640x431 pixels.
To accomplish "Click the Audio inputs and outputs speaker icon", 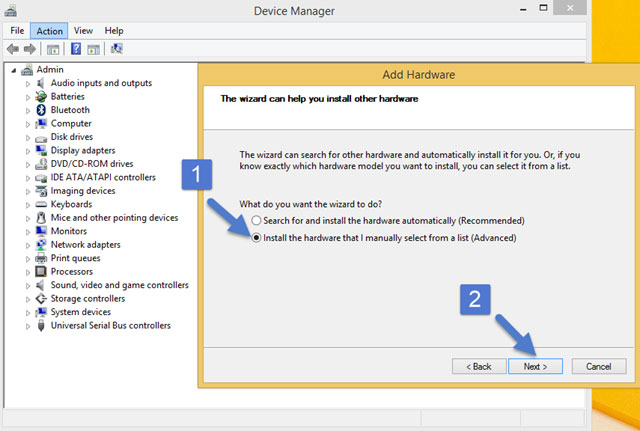I will tap(40, 83).
